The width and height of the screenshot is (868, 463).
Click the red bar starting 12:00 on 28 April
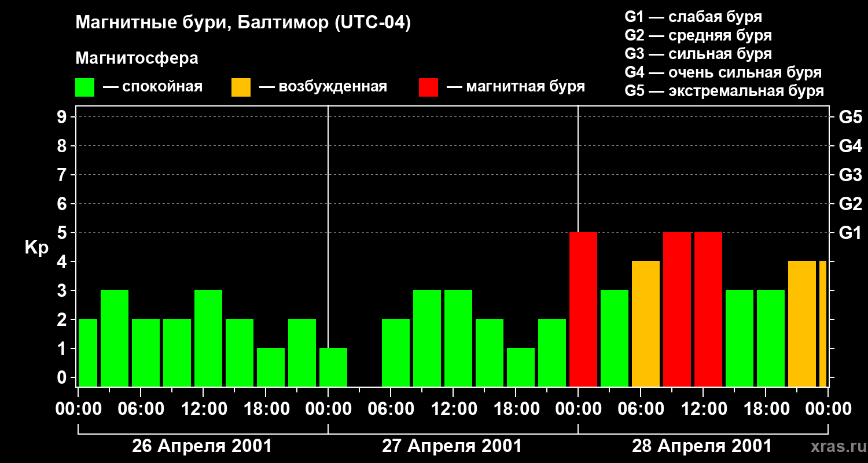coord(708,310)
